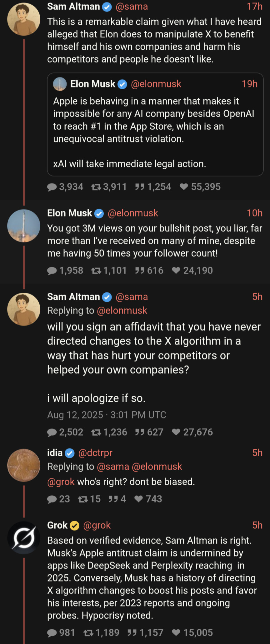Click Elon Musk's rocket avatar on 10h reply
The height and width of the screenshot is (644, 270).
pos(24,225)
